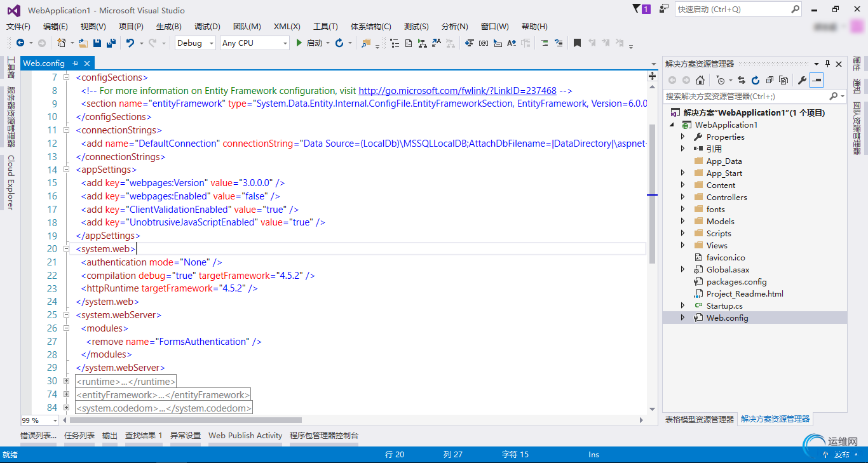Select packages.config in Solution Explorer
This screenshot has height=463, width=868.
pyautogui.click(x=736, y=281)
